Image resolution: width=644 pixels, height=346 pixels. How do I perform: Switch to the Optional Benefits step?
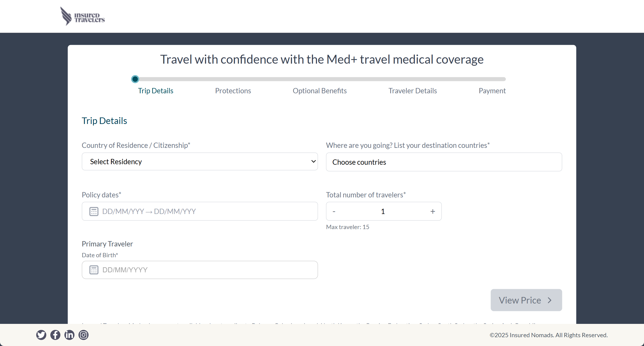pos(319,91)
